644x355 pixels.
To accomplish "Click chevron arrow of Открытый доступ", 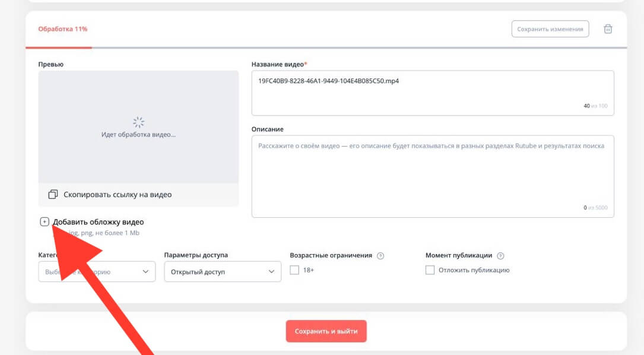I will pyautogui.click(x=272, y=272).
